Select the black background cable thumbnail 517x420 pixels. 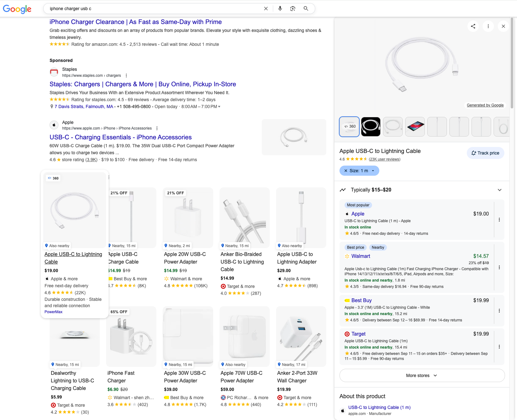pos(371,127)
